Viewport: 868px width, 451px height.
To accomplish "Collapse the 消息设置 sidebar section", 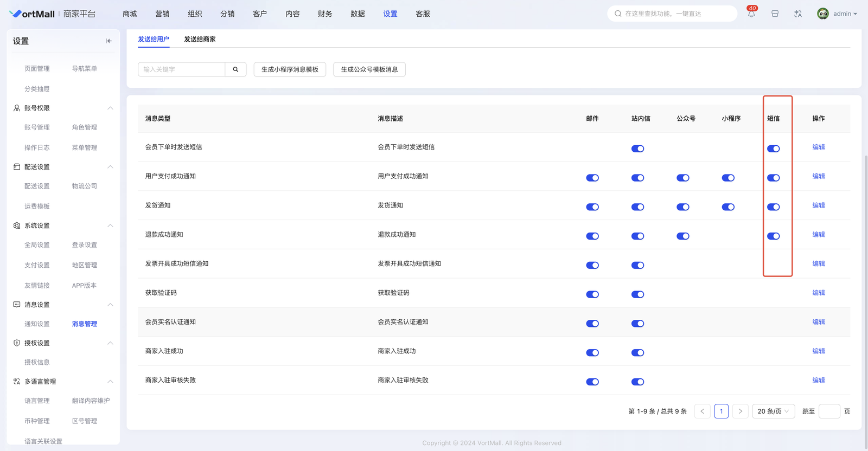I will pyautogui.click(x=110, y=305).
